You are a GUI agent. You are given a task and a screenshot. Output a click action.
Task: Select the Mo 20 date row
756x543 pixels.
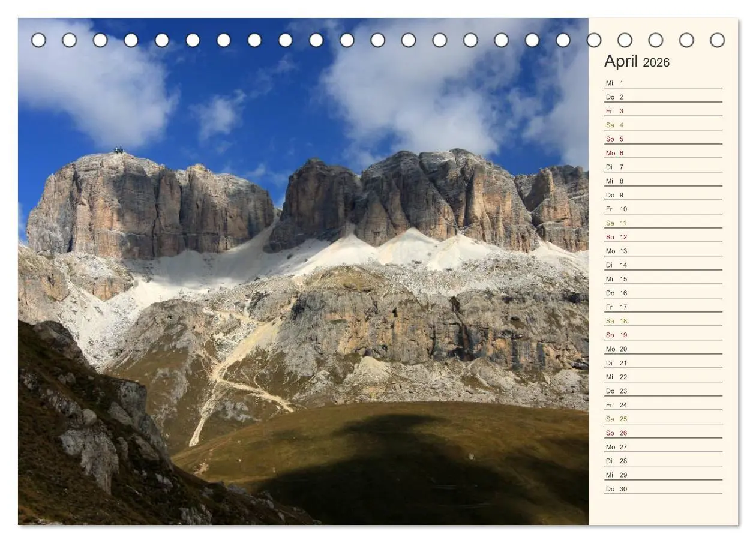click(663, 349)
